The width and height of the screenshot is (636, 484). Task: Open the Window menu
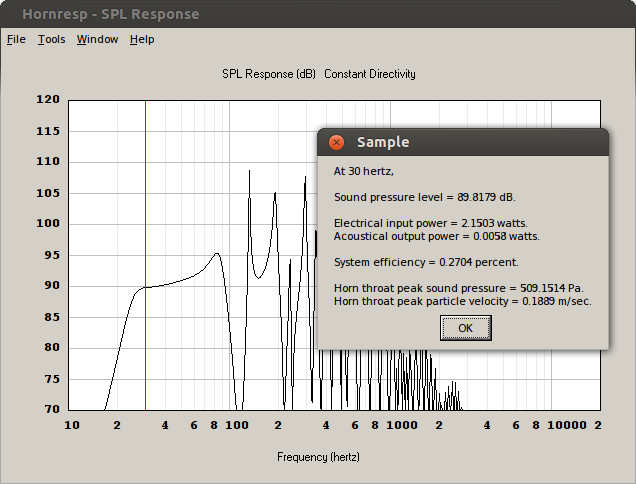(97, 39)
